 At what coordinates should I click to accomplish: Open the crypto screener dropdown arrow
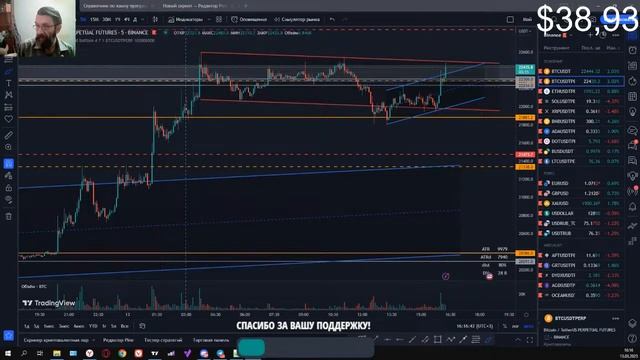(93, 340)
